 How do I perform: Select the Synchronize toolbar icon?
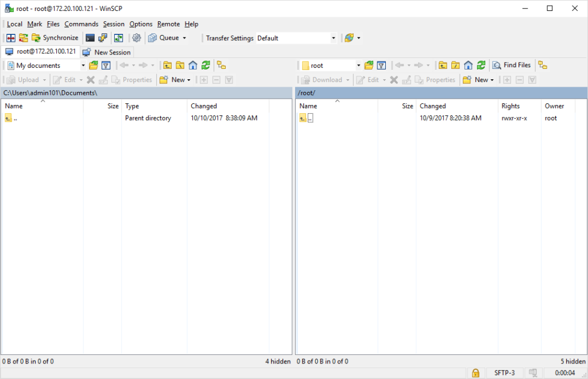click(x=56, y=38)
